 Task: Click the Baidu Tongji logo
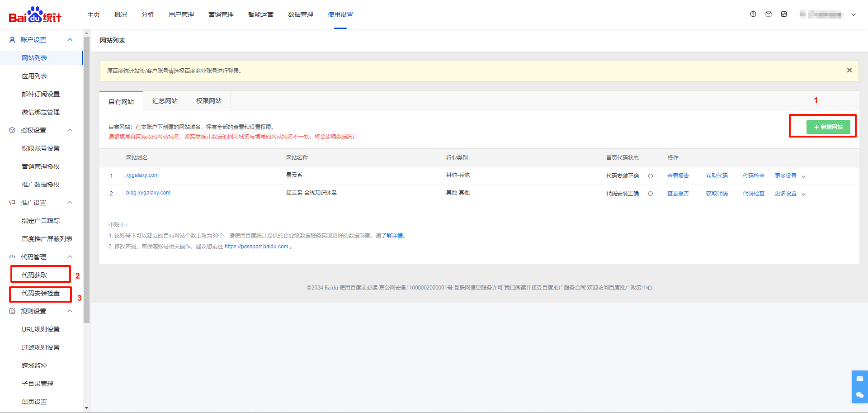coord(35,15)
